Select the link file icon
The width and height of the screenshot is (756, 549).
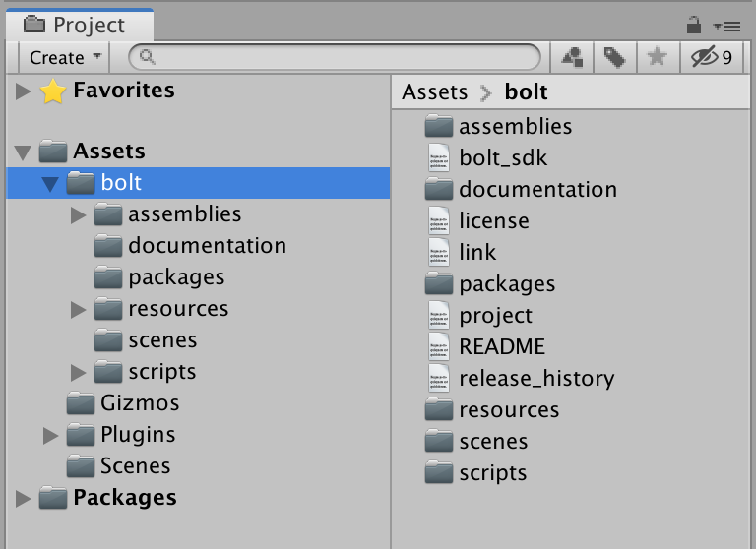point(439,252)
